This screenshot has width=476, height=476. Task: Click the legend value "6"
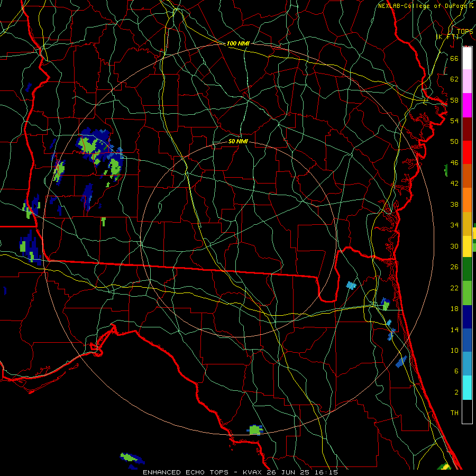pos(456,371)
